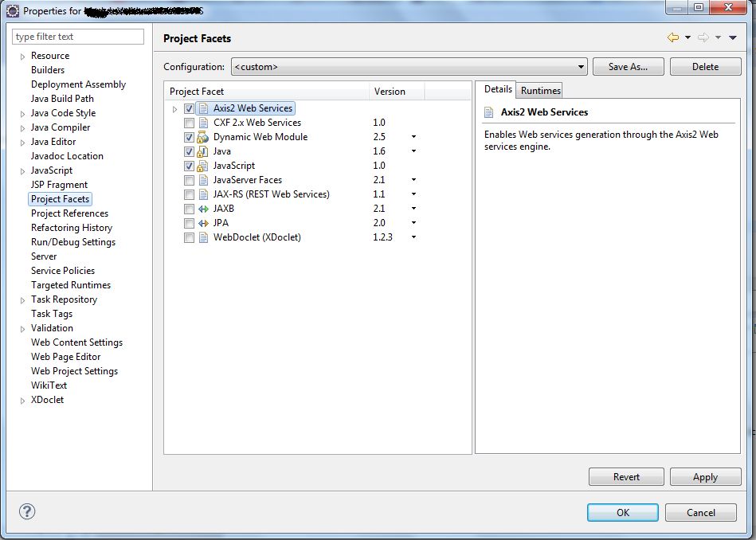Viewport: 756px width, 540px height.
Task: Select Project References in the tree
Action: (x=69, y=213)
